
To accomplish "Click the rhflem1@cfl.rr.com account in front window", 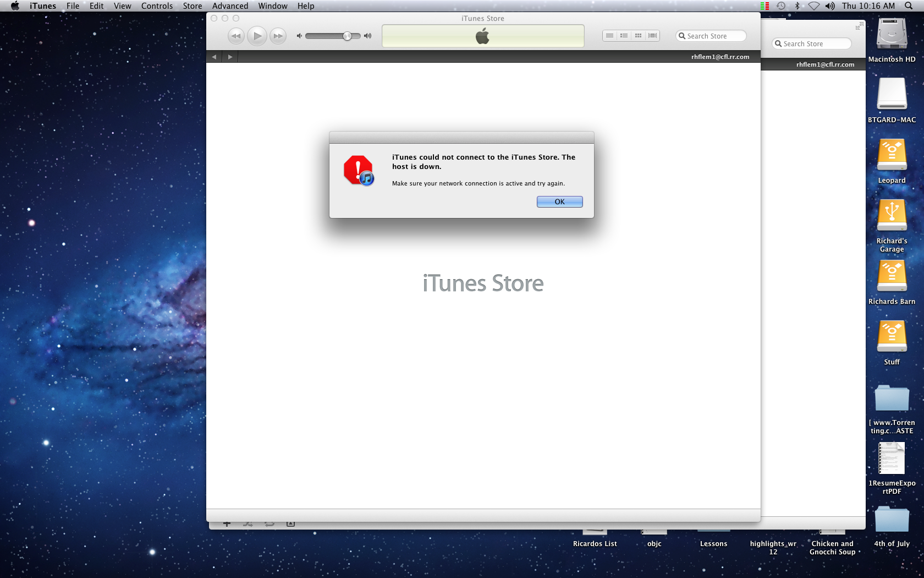I will click(x=720, y=57).
